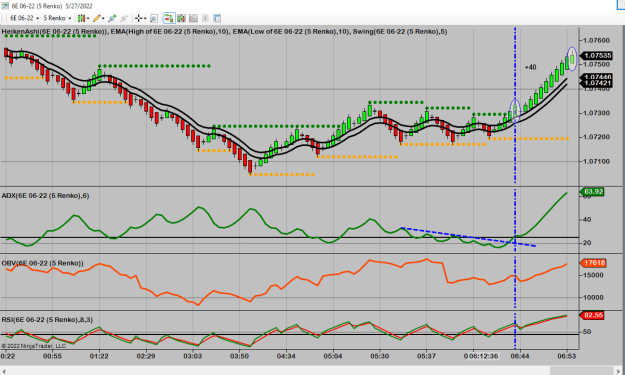Click the 1.07100 price axis label

[x=596, y=161]
